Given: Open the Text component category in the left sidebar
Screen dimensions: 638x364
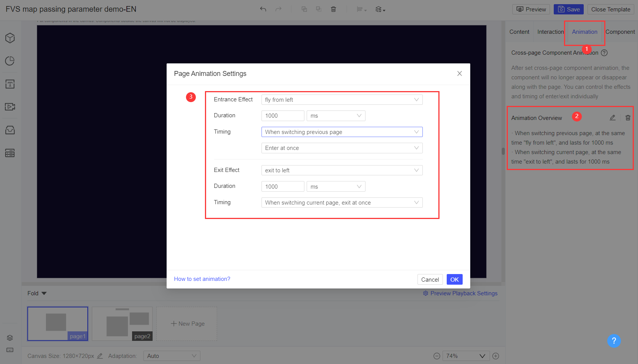Looking at the screenshot, I should tap(9, 84).
